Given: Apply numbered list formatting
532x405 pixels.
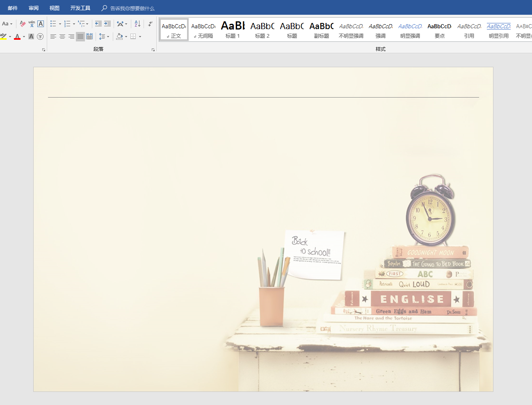Looking at the screenshot, I should (x=67, y=24).
